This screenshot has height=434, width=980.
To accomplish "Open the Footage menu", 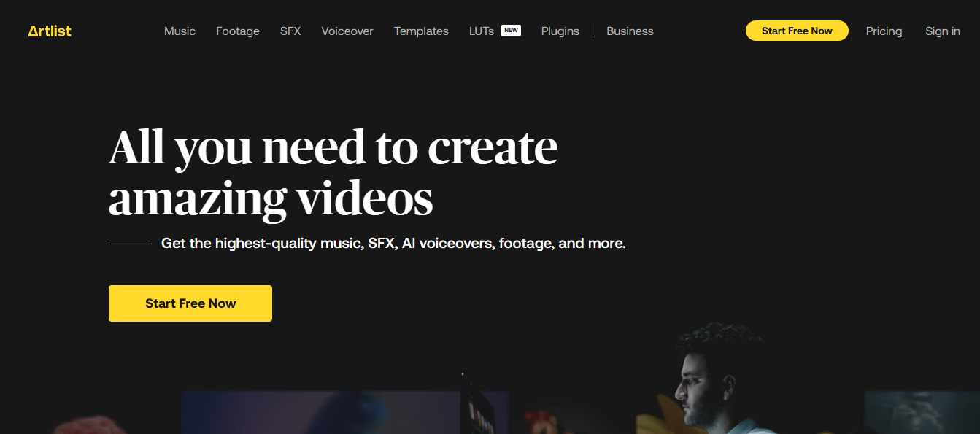I will pyautogui.click(x=238, y=31).
